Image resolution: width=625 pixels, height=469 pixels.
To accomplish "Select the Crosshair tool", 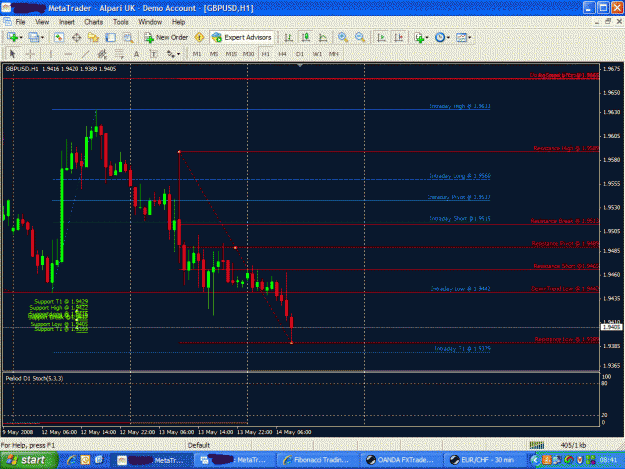I will point(30,54).
